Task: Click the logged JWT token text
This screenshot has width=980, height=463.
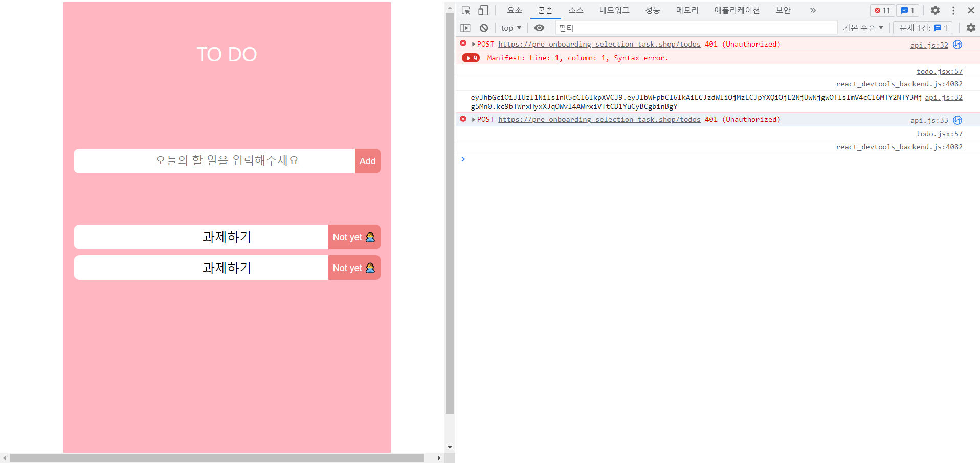Action: click(696, 102)
